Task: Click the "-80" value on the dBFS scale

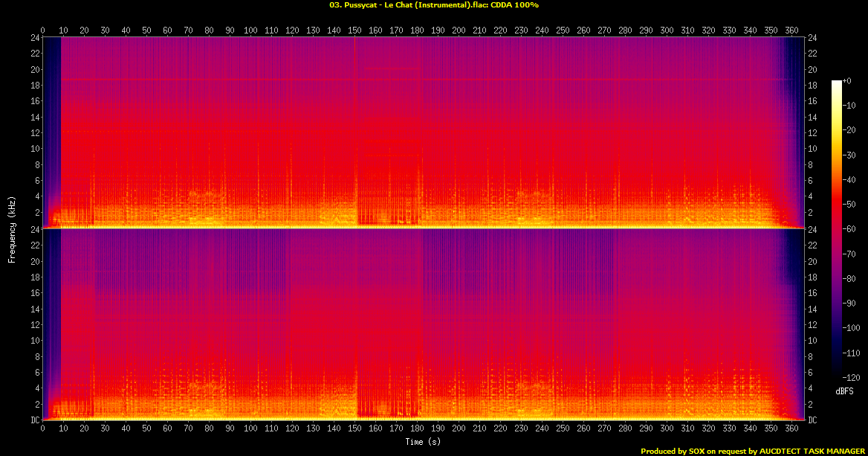Action: point(849,279)
